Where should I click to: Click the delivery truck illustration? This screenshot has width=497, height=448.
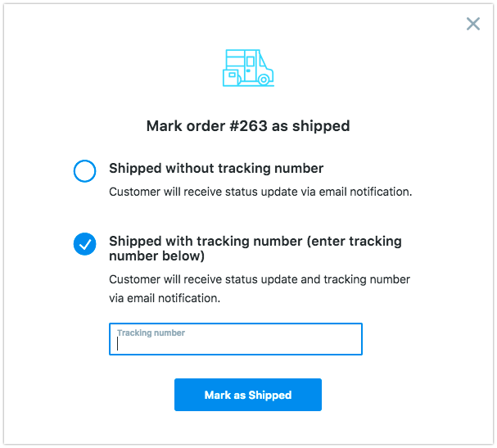pyautogui.click(x=248, y=67)
